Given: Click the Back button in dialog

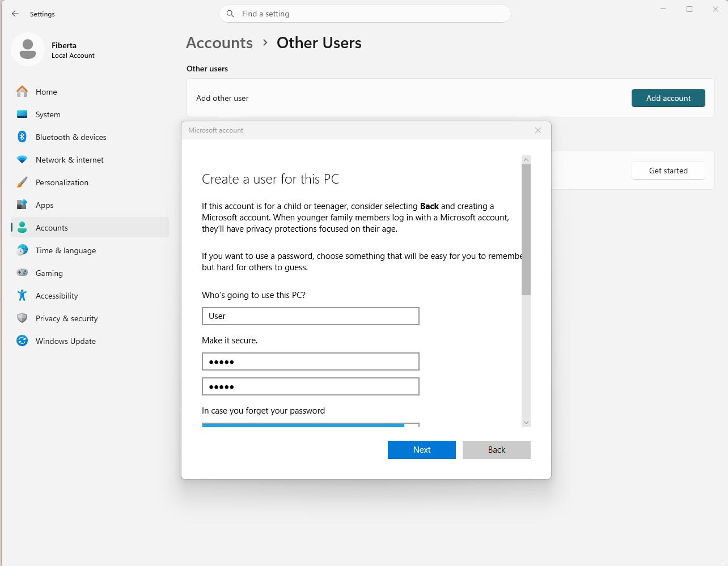Looking at the screenshot, I should point(496,450).
